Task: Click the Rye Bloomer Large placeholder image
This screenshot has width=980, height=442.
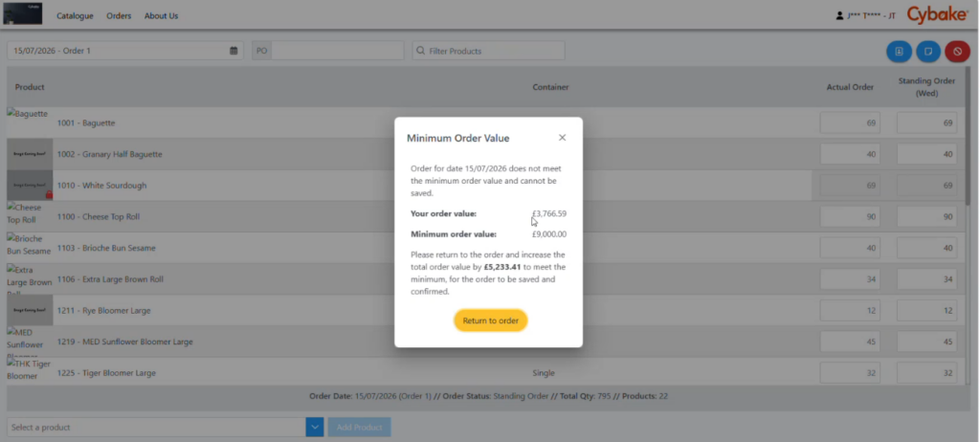Action: tap(30, 310)
